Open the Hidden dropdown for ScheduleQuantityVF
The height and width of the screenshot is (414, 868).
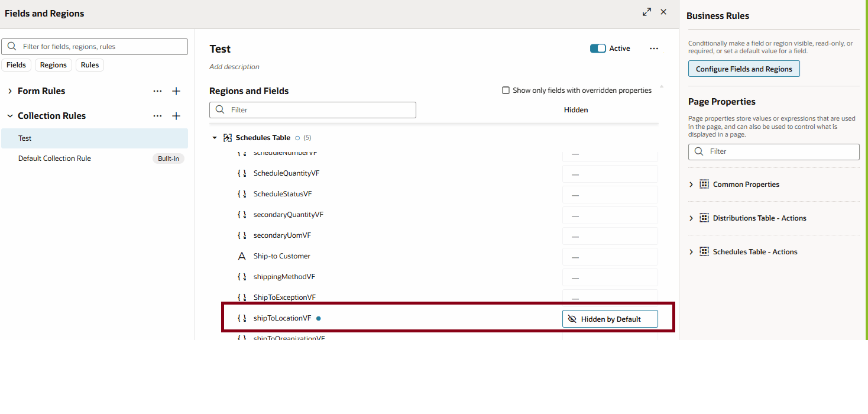click(x=610, y=174)
